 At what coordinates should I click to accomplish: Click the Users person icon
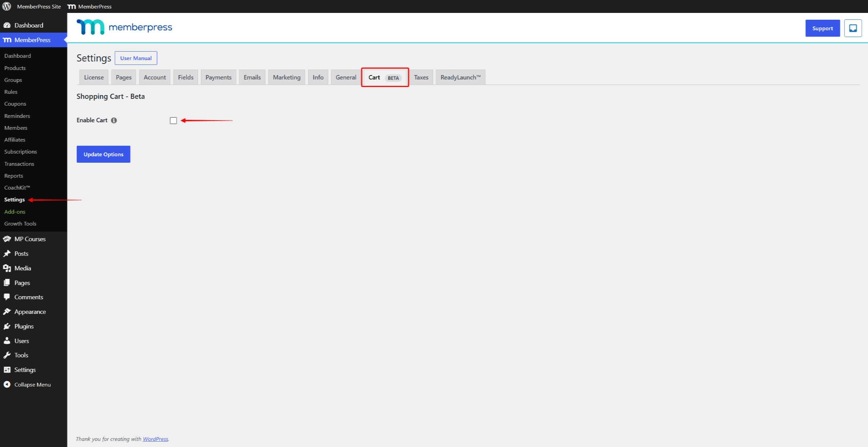[x=7, y=341]
